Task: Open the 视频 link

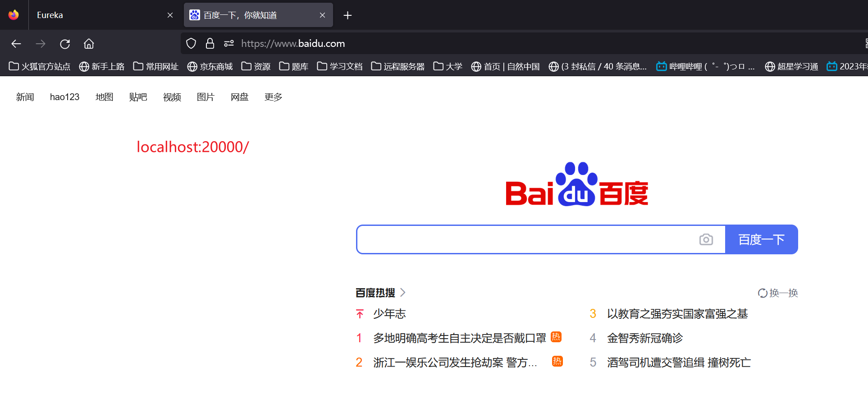Action: pyautogui.click(x=172, y=97)
